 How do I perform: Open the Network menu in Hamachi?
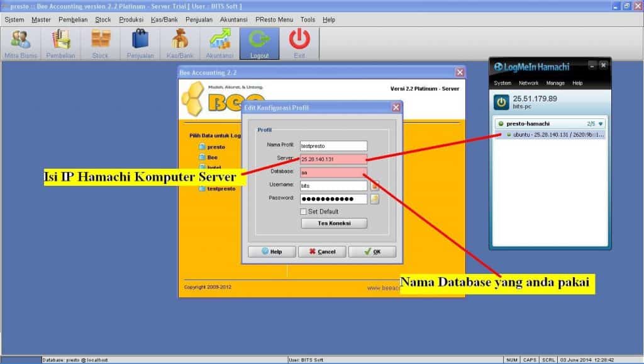528,83
